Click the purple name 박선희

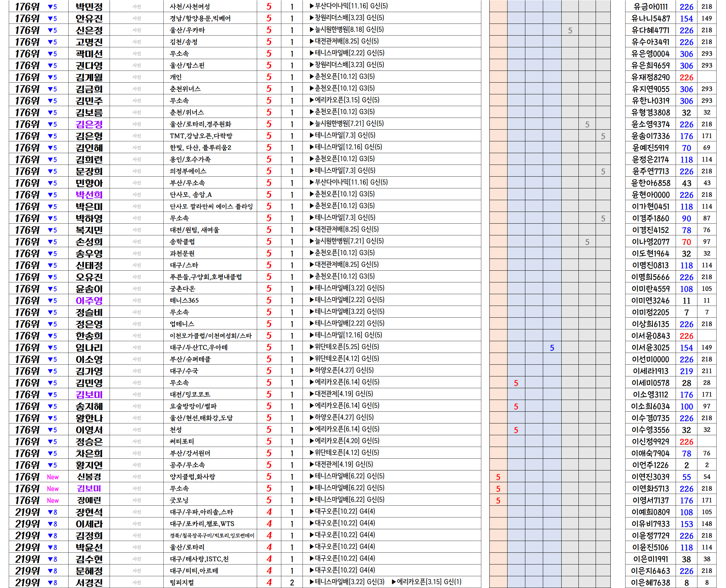[x=89, y=195]
